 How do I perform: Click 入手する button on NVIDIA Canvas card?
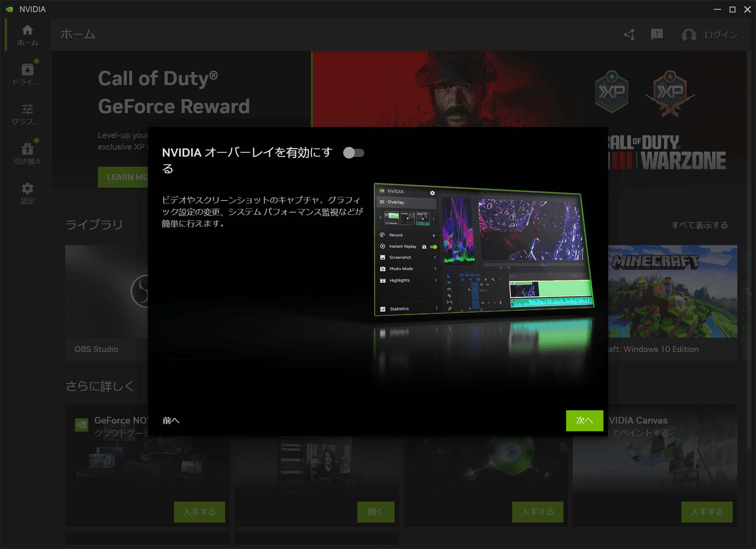(x=707, y=512)
